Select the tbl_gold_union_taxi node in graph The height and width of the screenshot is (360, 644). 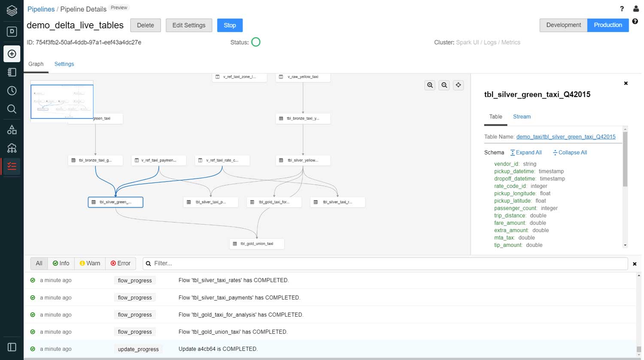tap(256, 243)
